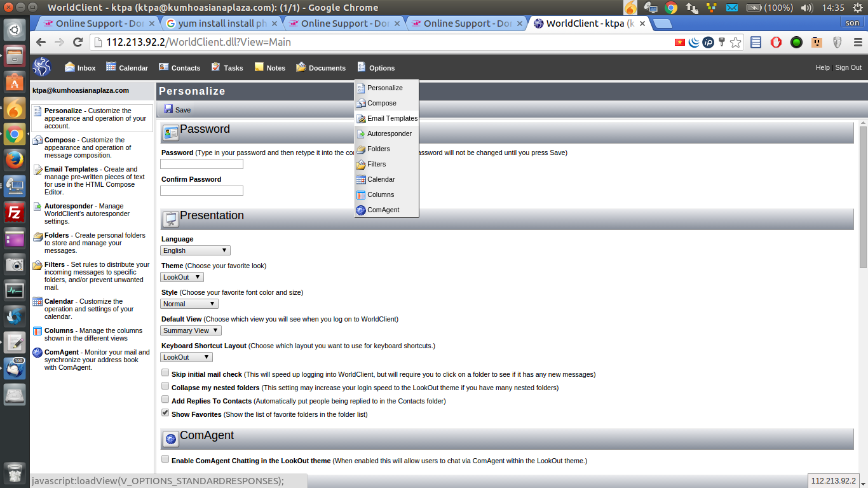This screenshot has height=488, width=868.
Task: Click the page's vertical scrollbar
Action: [x=863, y=196]
